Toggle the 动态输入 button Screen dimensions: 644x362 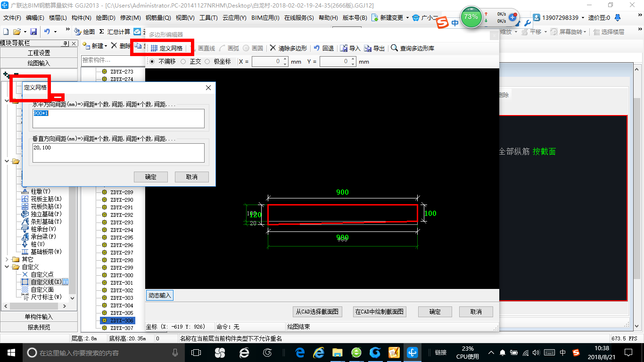pyautogui.click(x=159, y=296)
